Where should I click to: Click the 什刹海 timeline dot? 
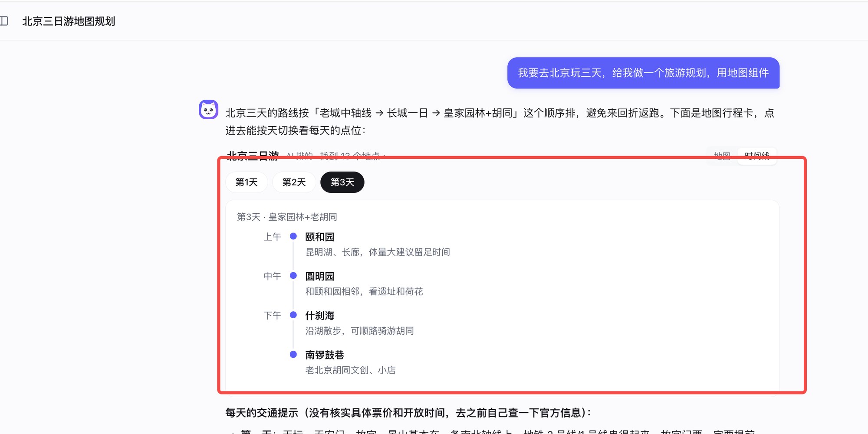[x=293, y=315]
